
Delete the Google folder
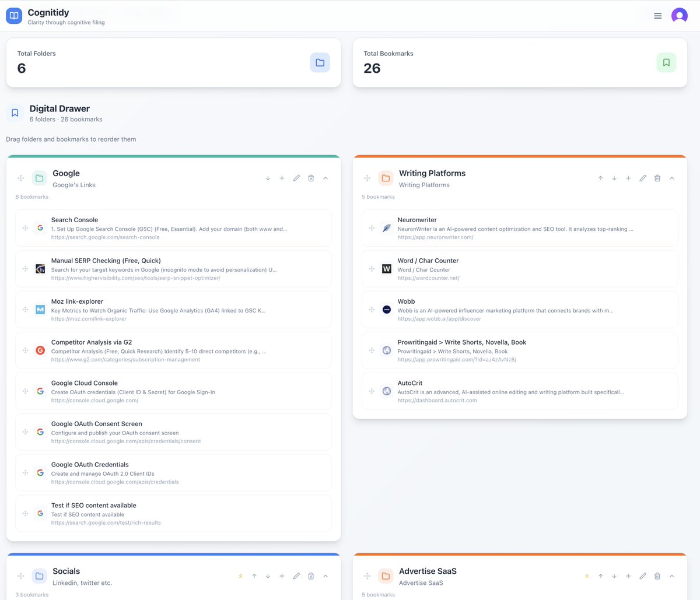pos(311,178)
